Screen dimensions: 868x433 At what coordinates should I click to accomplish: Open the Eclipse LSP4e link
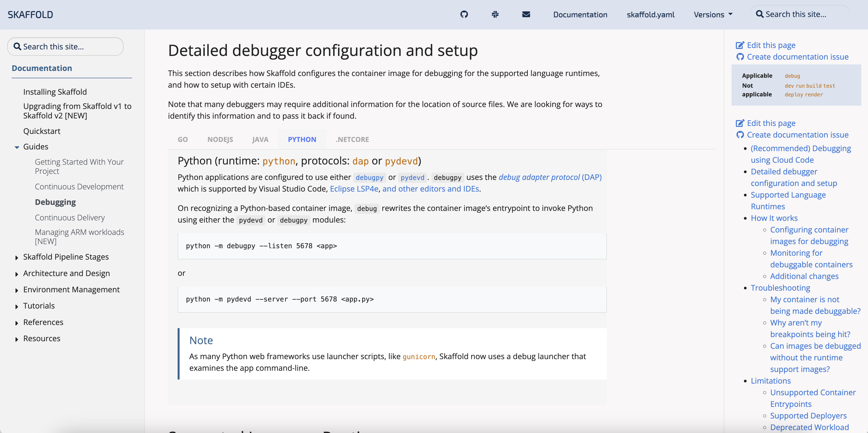[x=354, y=189]
